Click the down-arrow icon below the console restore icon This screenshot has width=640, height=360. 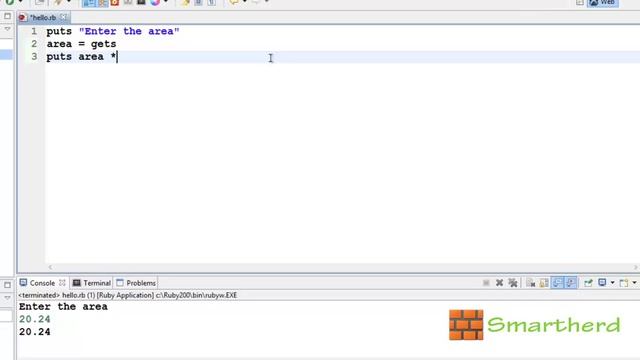[x=7, y=298]
